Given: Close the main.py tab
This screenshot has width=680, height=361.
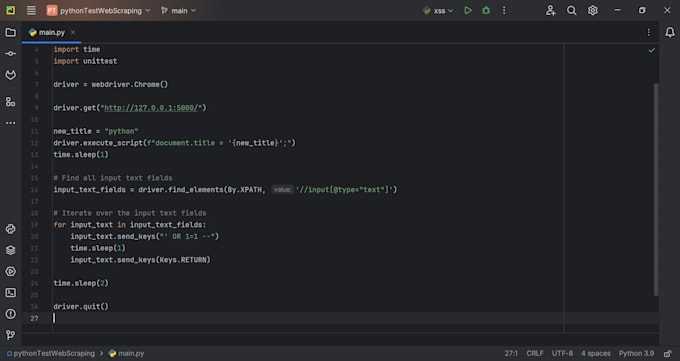Looking at the screenshot, I should point(73,33).
